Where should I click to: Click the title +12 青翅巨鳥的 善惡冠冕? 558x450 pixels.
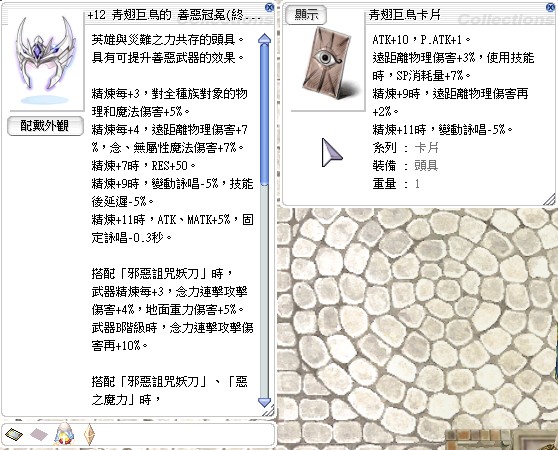(174, 15)
